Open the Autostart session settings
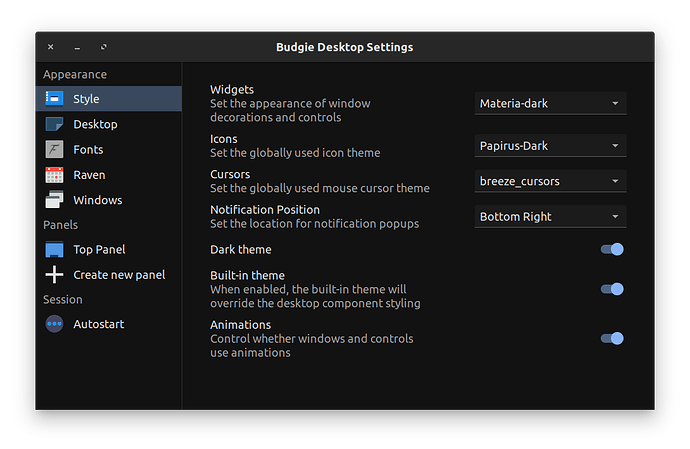The height and width of the screenshot is (449, 690). (109, 324)
